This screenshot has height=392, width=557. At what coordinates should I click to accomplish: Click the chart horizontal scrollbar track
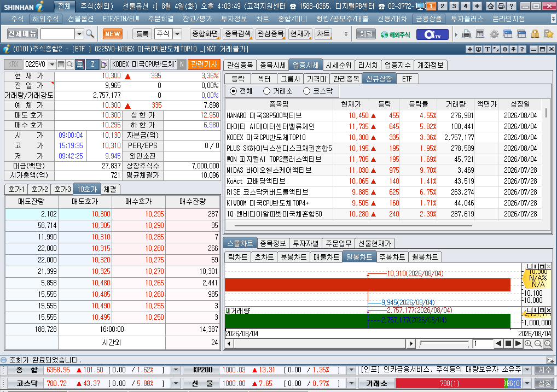click(x=318, y=344)
